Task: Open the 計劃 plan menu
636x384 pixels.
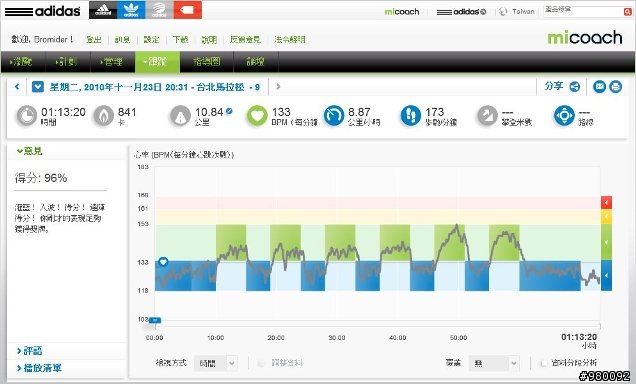Action: [x=67, y=62]
